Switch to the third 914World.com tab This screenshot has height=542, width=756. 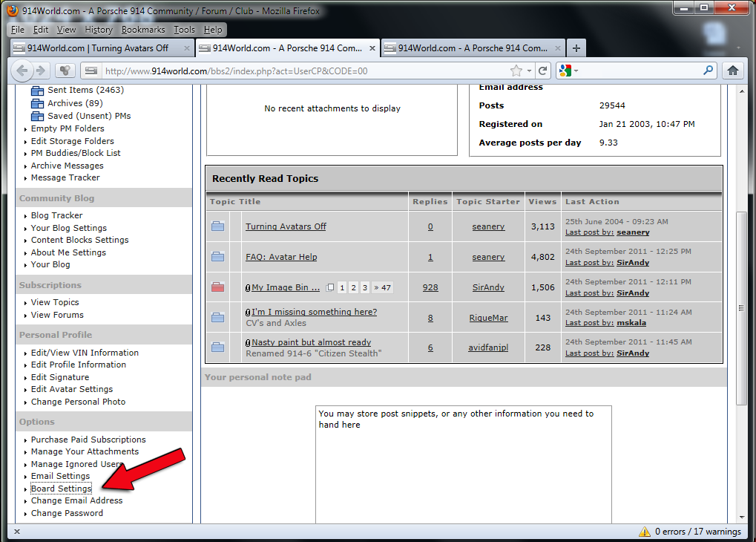(x=473, y=48)
